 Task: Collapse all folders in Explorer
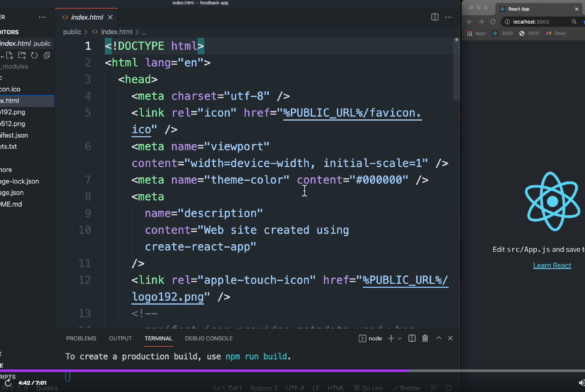47,56
